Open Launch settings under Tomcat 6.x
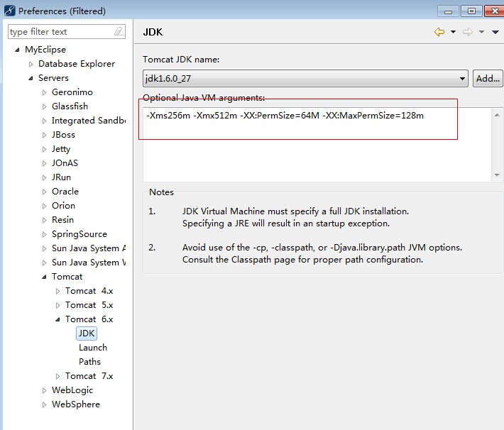 93,348
